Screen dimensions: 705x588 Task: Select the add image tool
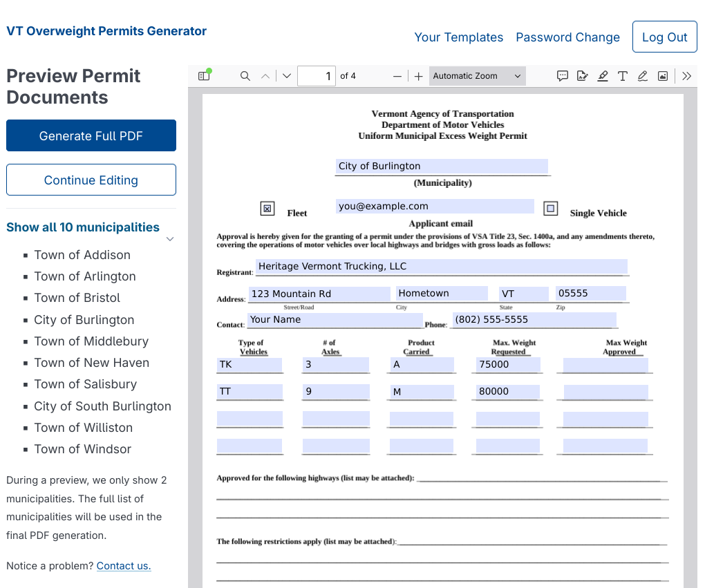(x=663, y=76)
